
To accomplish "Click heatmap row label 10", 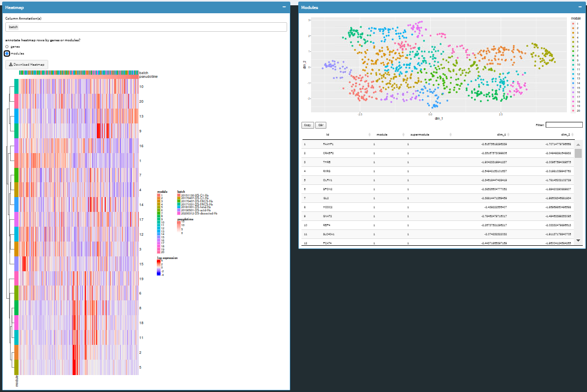I will coord(141,87).
